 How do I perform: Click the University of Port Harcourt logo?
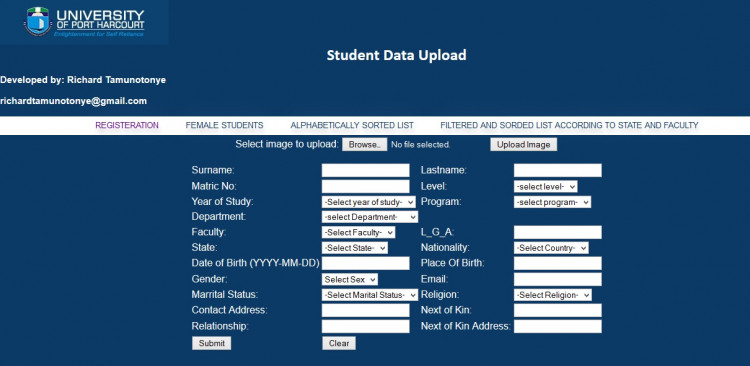[x=84, y=22]
